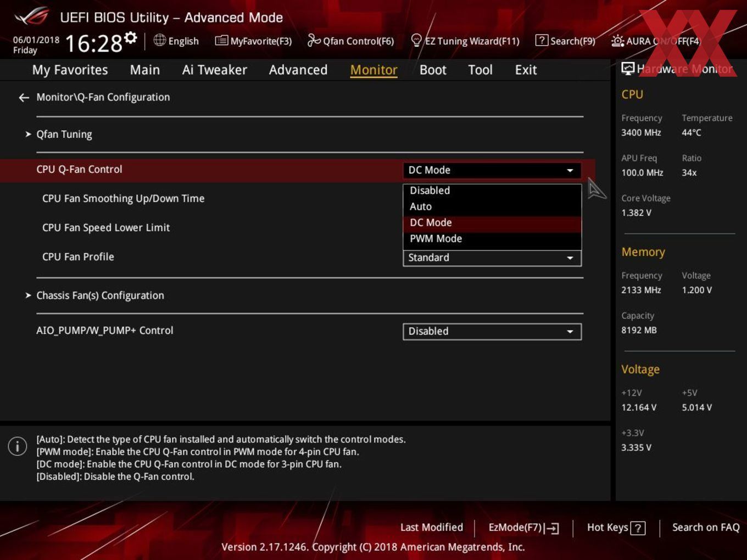The width and height of the screenshot is (747, 560).
Task: Select CPU Fan Speed Lower Limit row
Action: click(x=106, y=227)
